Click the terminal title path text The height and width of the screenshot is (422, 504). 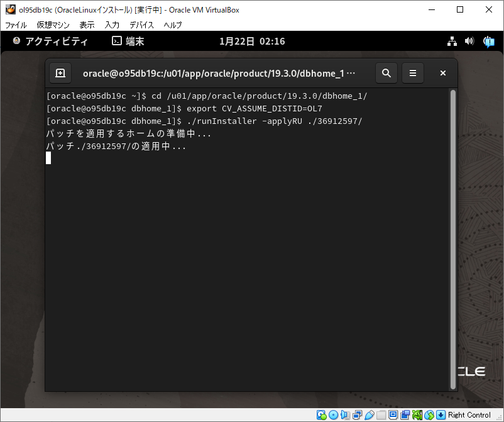tap(219, 74)
